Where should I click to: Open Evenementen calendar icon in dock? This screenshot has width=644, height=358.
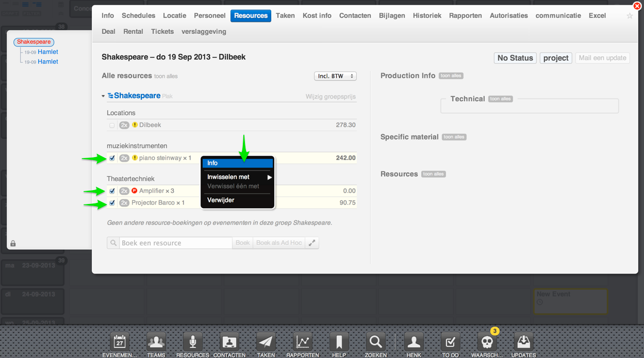click(120, 342)
